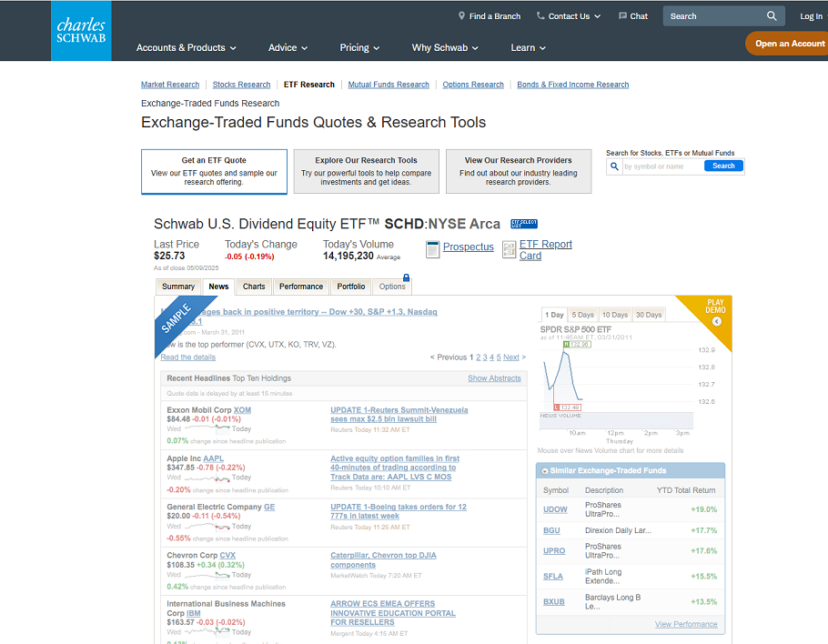The height and width of the screenshot is (644, 828).
Task: Open the BGU fund symbol link
Action: pyautogui.click(x=551, y=530)
